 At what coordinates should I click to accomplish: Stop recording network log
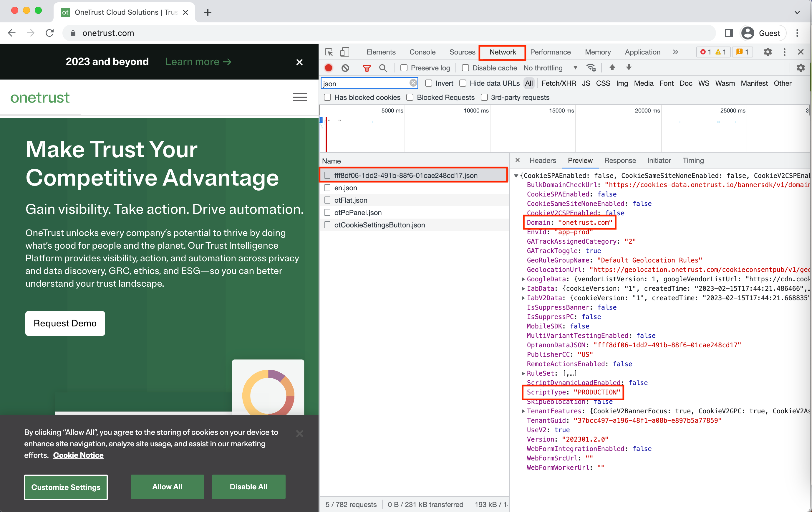click(329, 68)
